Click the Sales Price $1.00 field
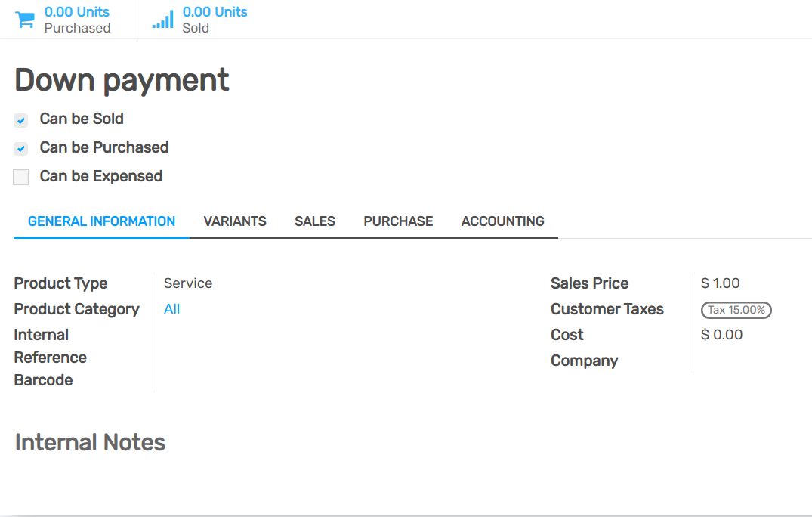The image size is (812, 517). click(720, 283)
